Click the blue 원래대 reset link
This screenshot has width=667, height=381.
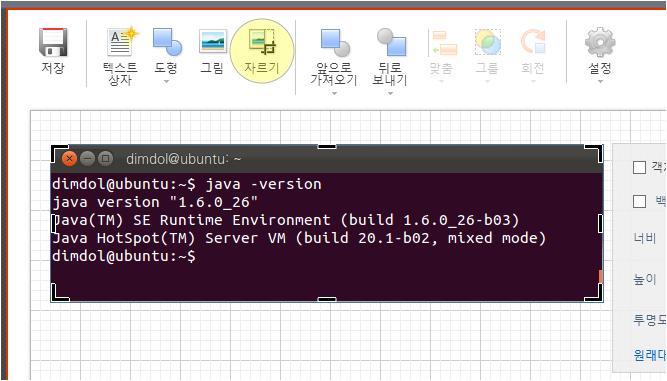pyautogui.click(x=650, y=355)
